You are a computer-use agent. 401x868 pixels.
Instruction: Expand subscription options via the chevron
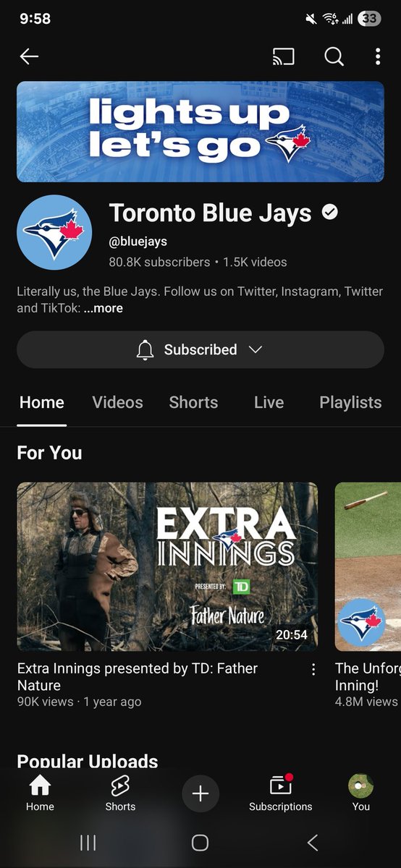pos(255,349)
